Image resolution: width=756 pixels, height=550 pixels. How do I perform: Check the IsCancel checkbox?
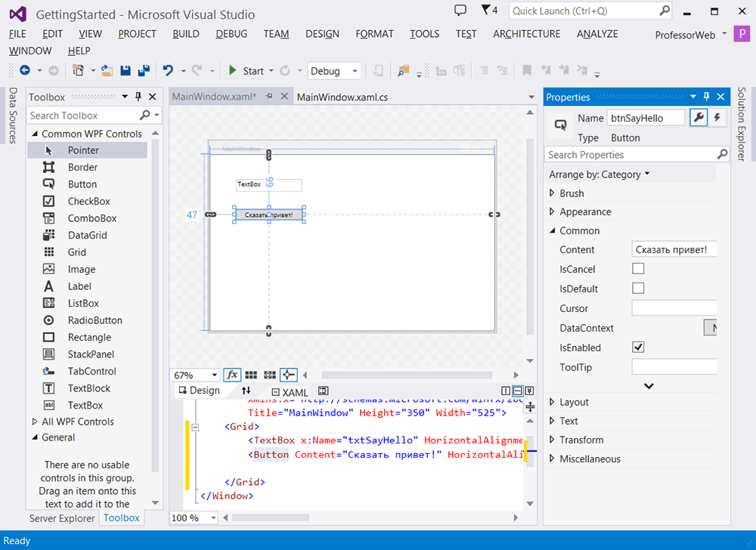coord(638,268)
